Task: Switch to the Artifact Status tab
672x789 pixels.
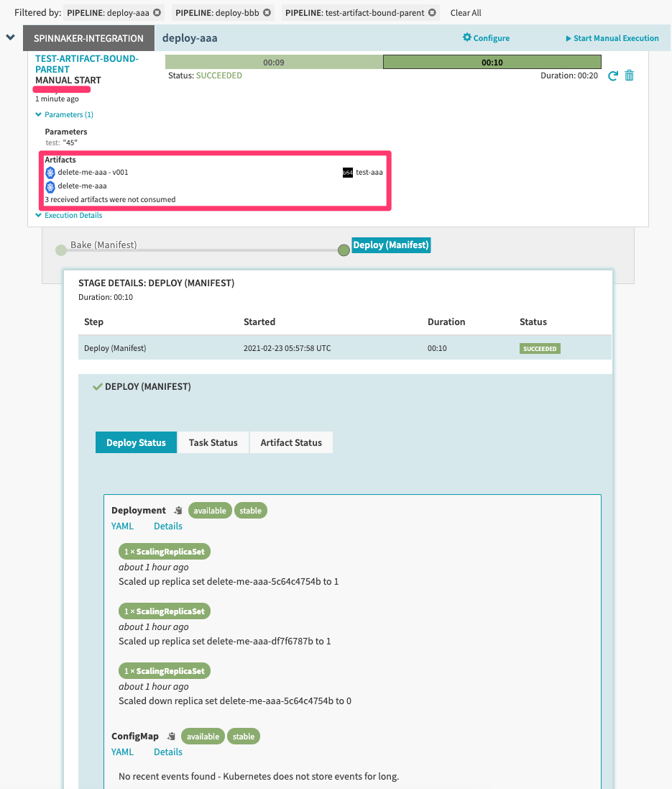Action: coord(291,442)
